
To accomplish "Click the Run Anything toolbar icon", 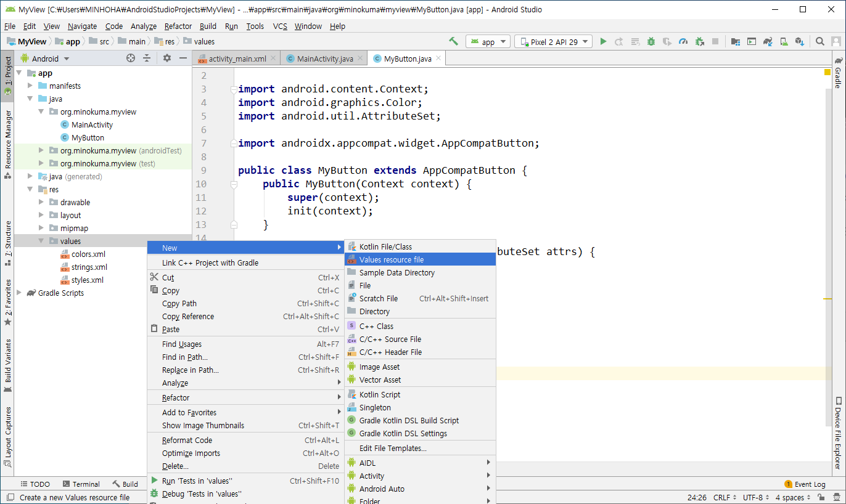I will 752,41.
